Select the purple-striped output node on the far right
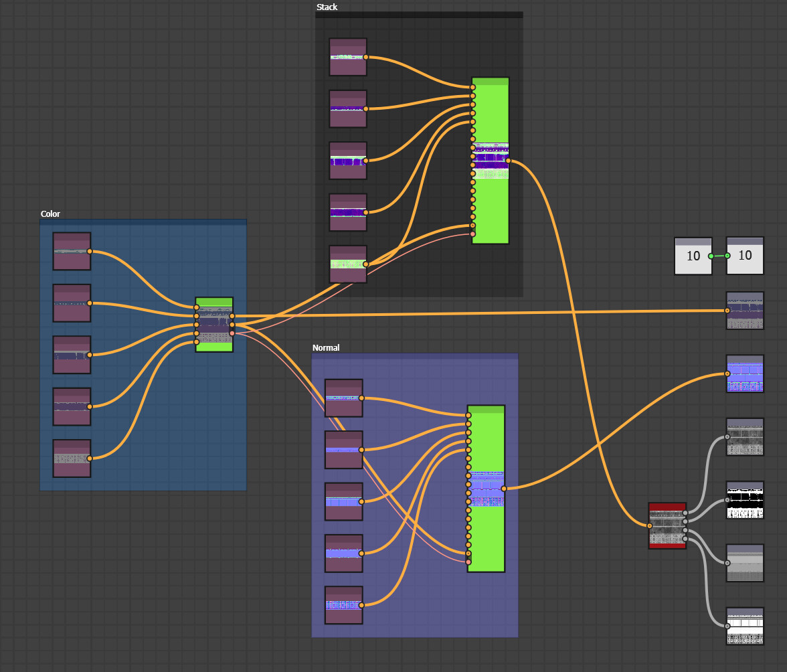The image size is (787, 672). (x=745, y=311)
